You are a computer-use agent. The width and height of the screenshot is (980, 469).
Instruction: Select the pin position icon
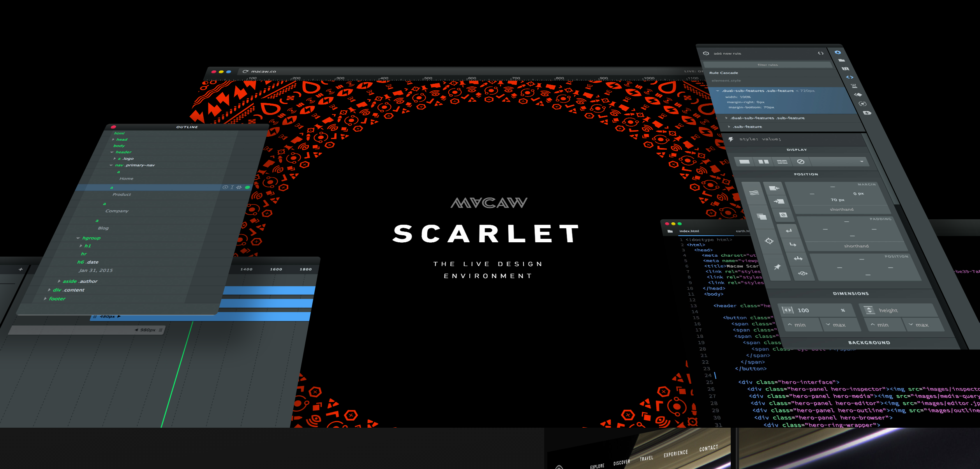(777, 267)
